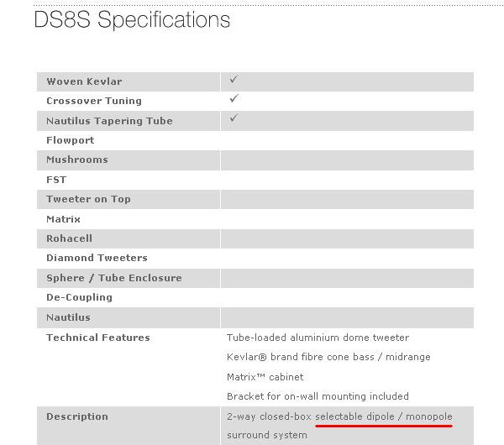Viewport: 504px width, 445px height.
Task: Click the FST row label
Action: 56,180
